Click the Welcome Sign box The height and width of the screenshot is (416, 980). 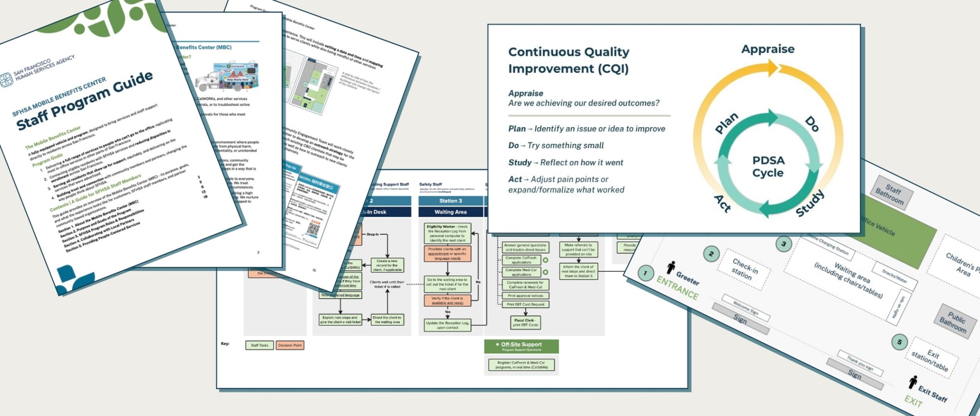tap(746, 308)
